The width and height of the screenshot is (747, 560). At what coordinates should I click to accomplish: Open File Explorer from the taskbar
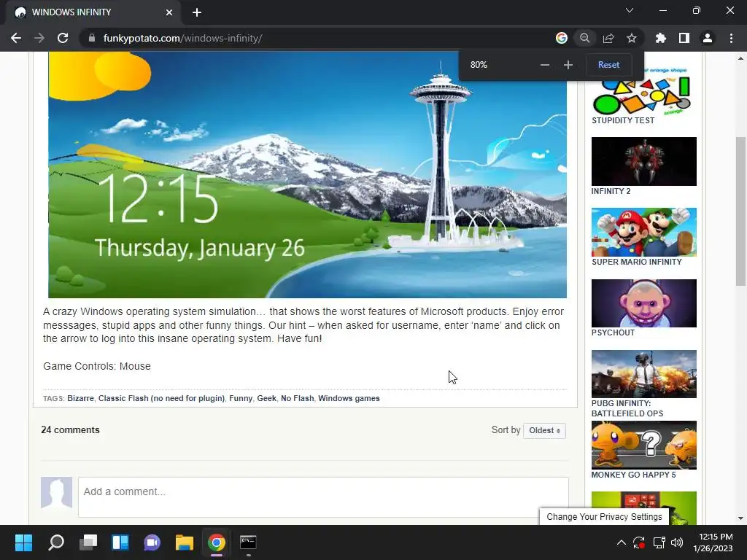coord(185,542)
